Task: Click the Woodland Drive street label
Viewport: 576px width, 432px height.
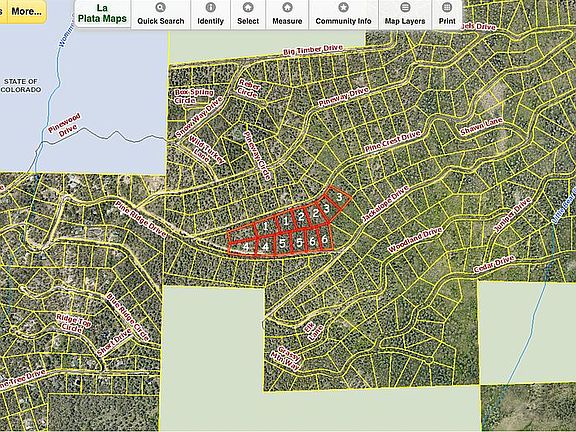Action: pyautogui.click(x=415, y=240)
